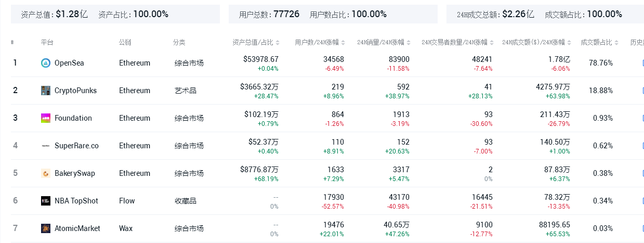Sort by 资产总值/占比 using its sort arrows
The image size is (644, 243).
pyautogui.click(x=278, y=42)
